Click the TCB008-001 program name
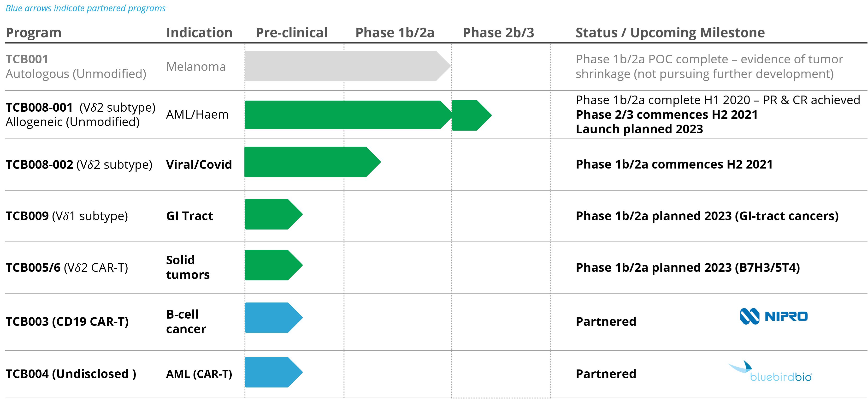The image size is (868, 399). point(39,108)
